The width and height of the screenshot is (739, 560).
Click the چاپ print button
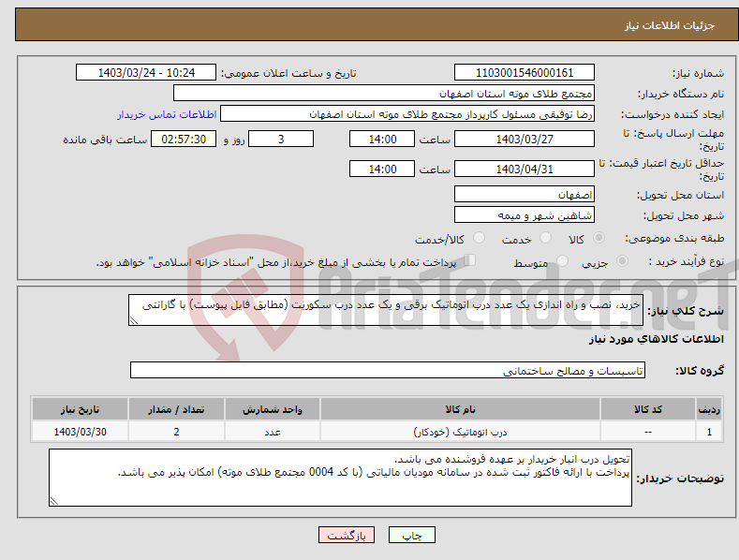[x=412, y=535]
